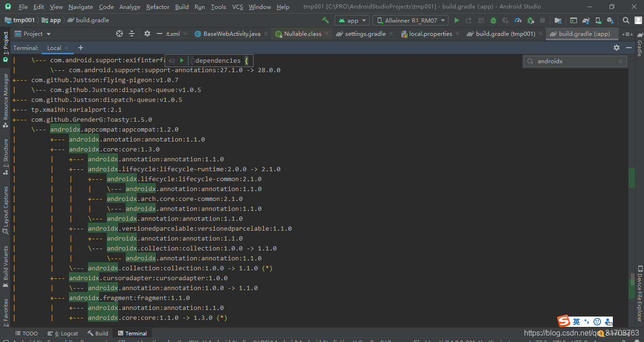
Task: Click Attach Debugger to Android Process
Action: 530,20
